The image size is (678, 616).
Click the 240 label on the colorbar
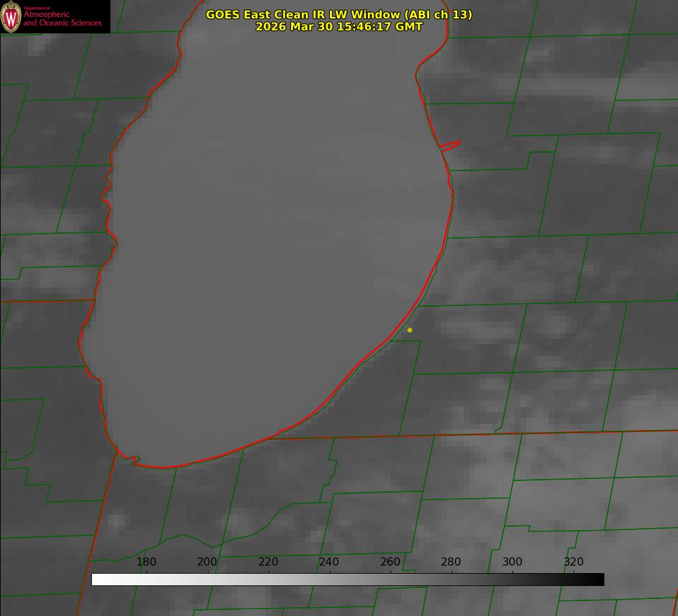[x=329, y=562]
